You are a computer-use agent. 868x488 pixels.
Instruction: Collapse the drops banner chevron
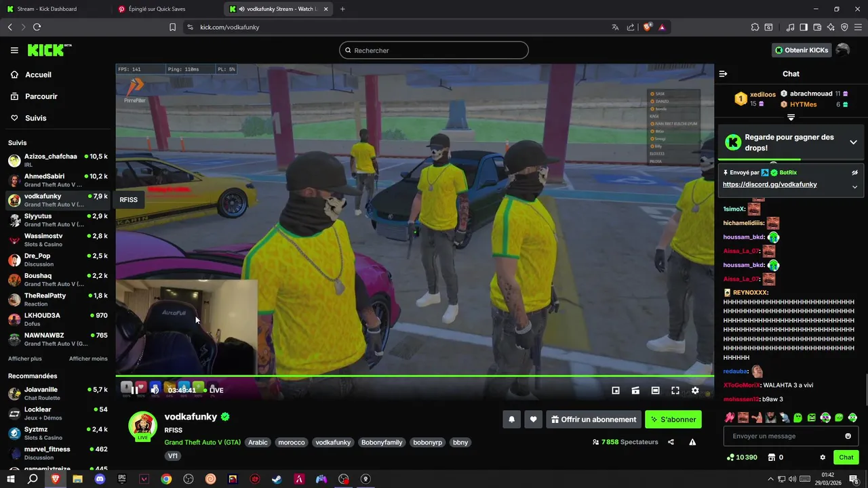(x=853, y=142)
